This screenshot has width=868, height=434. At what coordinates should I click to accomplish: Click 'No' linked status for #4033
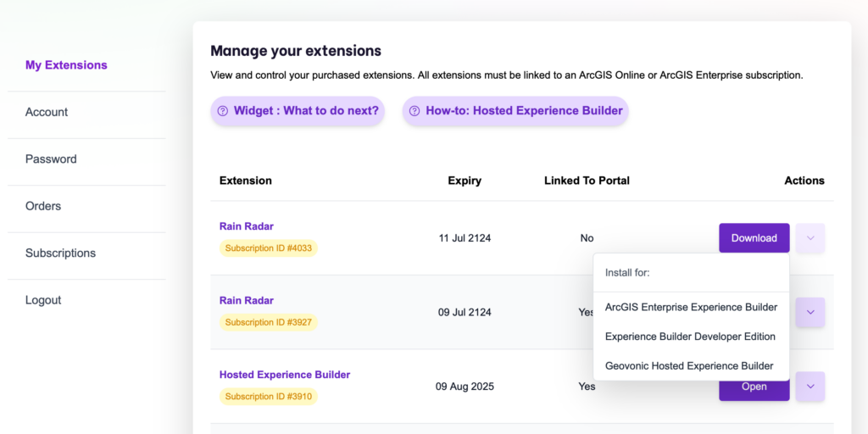pyautogui.click(x=587, y=238)
